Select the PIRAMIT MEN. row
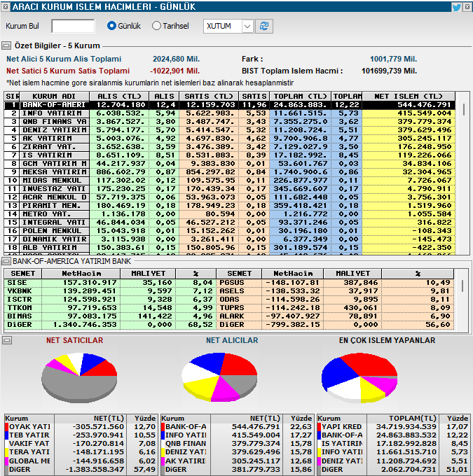The image size is (473, 476). pyautogui.click(x=230, y=206)
